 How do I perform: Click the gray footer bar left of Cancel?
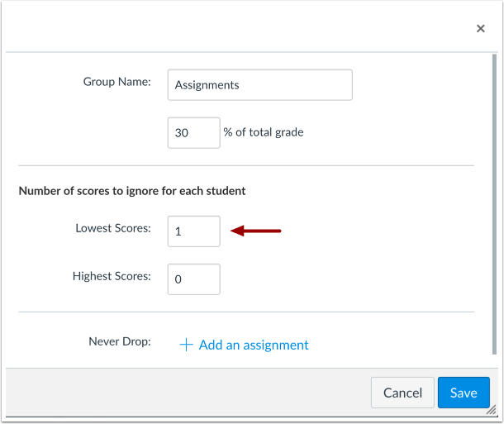[x=188, y=393]
